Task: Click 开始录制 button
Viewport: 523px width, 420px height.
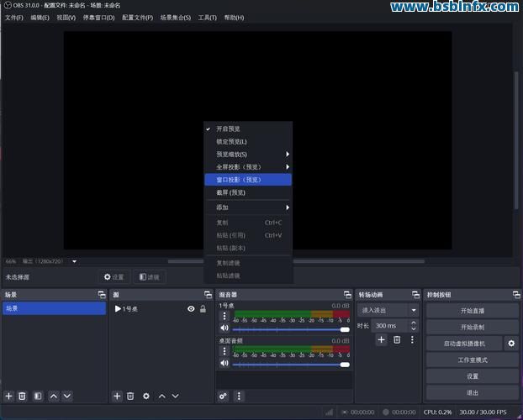Action: (x=473, y=327)
